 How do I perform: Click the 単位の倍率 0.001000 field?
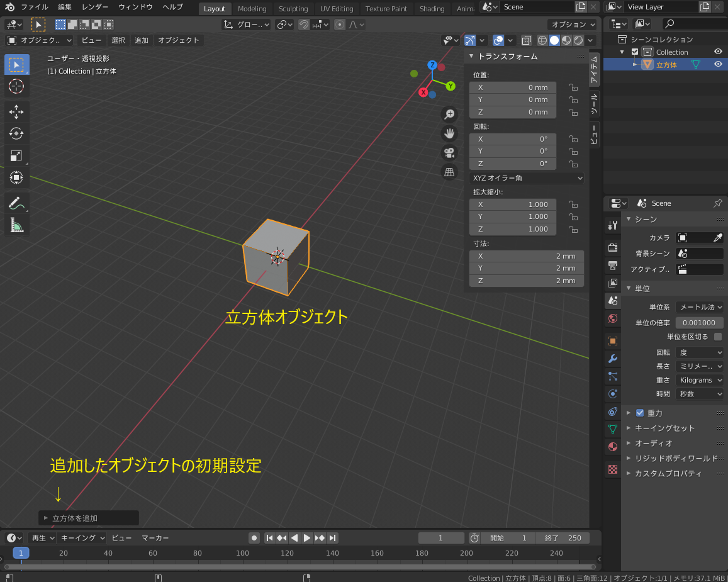pos(699,323)
